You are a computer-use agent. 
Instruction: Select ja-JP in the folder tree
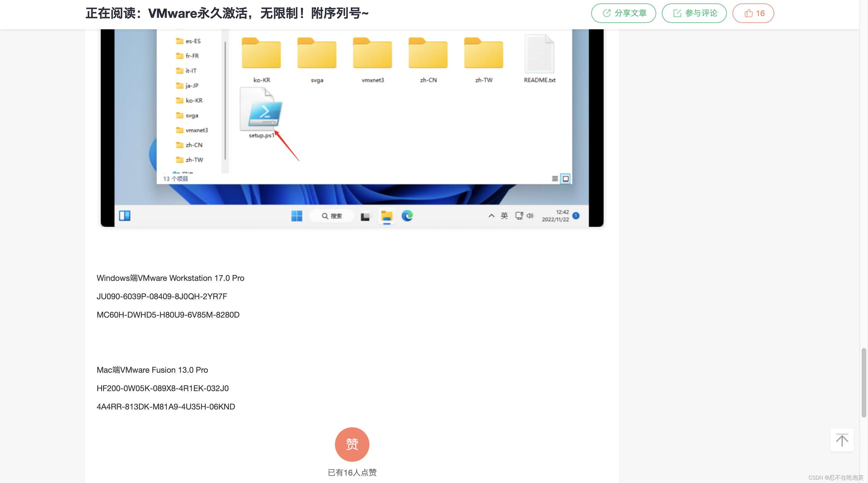click(187, 86)
